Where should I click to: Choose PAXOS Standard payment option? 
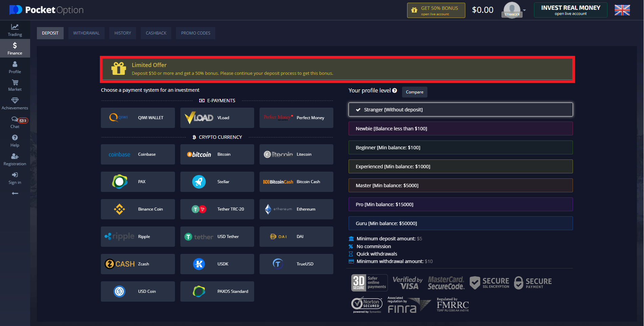point(217,291)
